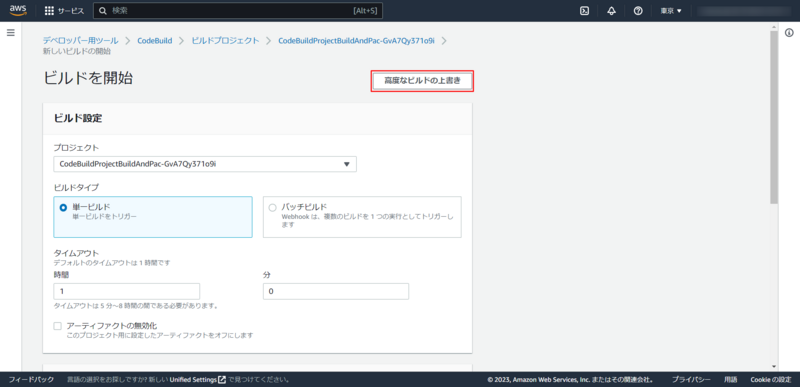This screenshot has width=800, height=387.
Task: Open the プロジェクト dropdown
Action: pos(205,164)
